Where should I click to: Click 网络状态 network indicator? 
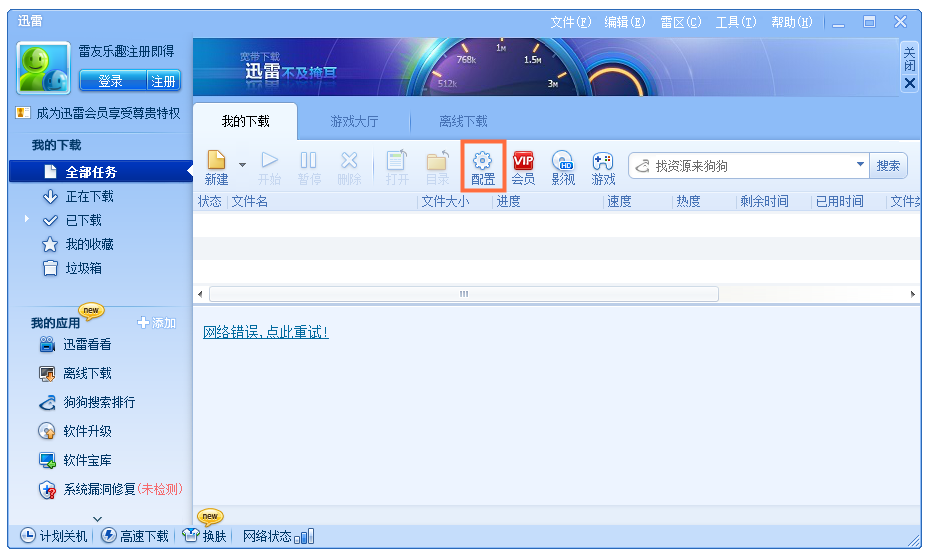click(278, 537)
